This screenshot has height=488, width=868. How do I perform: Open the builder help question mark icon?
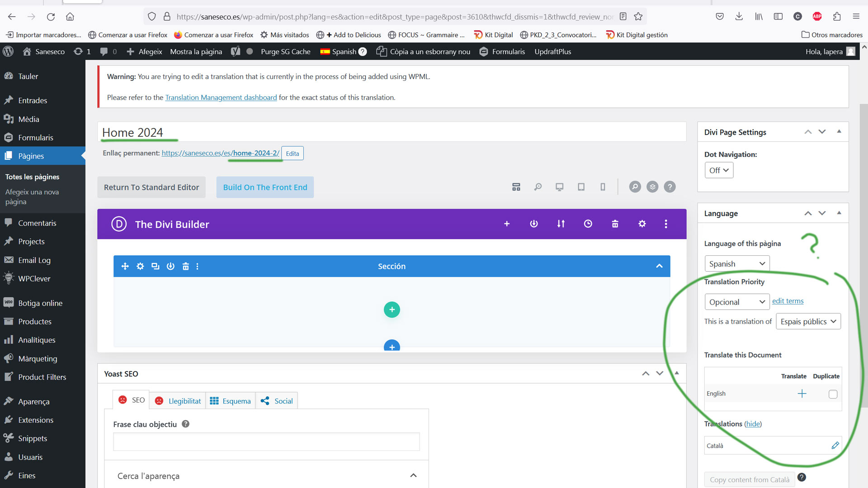[x=670, y=187]
